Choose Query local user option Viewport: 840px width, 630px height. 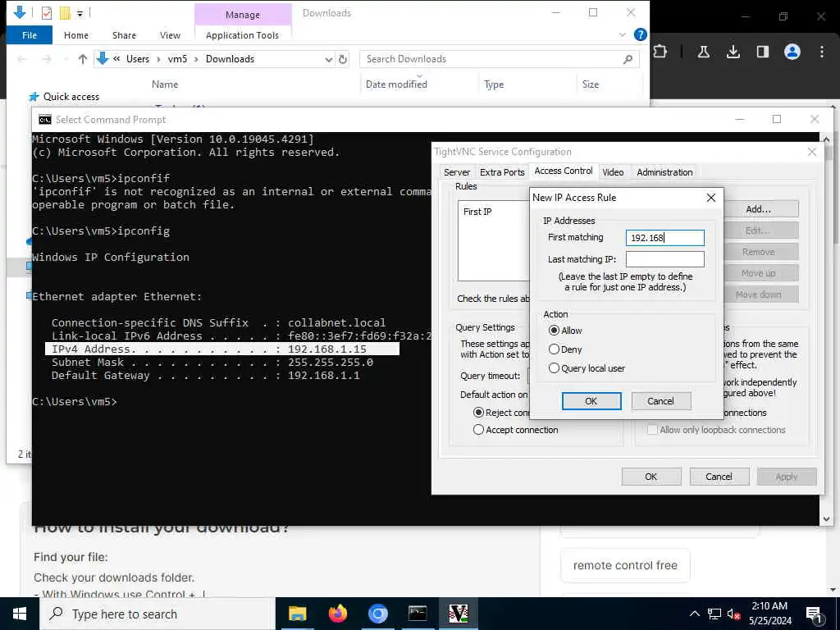tap(554, 368)
